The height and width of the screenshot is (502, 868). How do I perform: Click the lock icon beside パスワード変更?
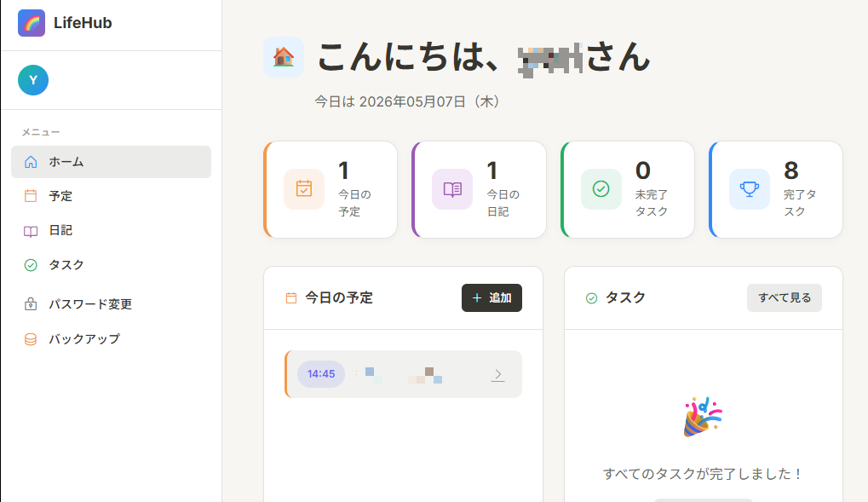point(31,304)
